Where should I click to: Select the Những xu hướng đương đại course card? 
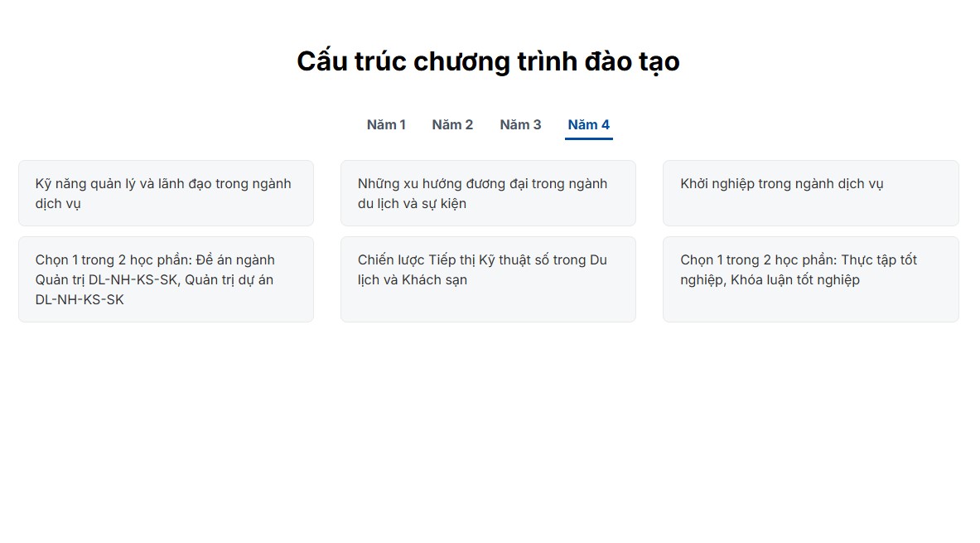(x=488, y=193)
